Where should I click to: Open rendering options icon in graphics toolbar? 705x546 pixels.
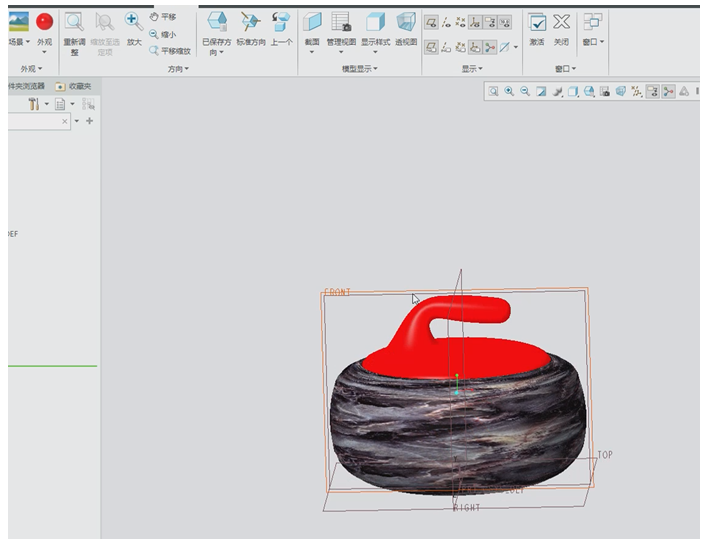pos(557,92)
